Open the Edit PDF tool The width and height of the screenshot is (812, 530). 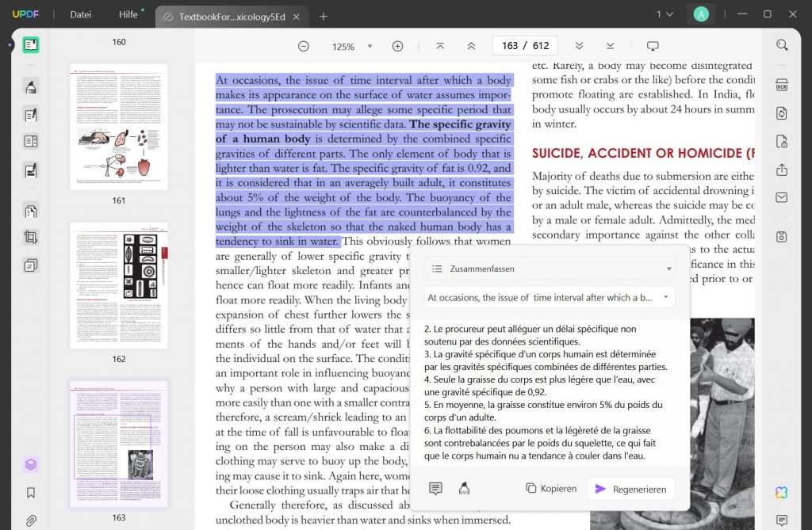point(31,114)
